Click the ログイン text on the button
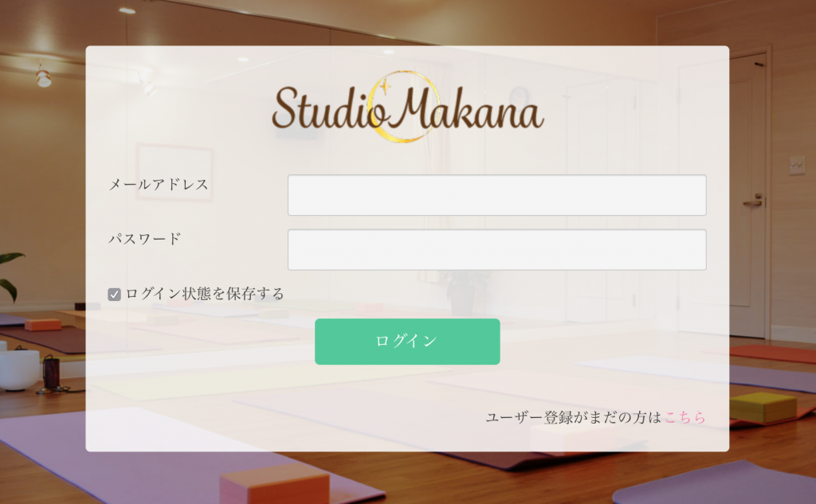Image resolution: width=816 pixels, height=504 pixels. (x=406, y=341)
